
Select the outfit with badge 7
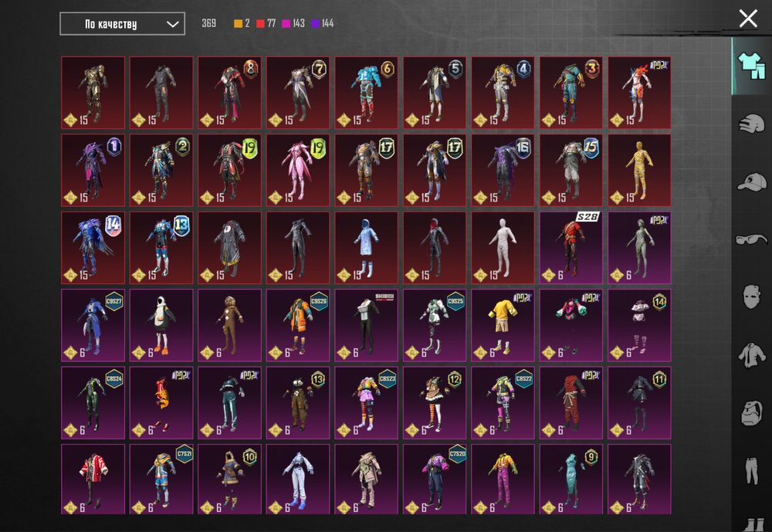[298, 93]
